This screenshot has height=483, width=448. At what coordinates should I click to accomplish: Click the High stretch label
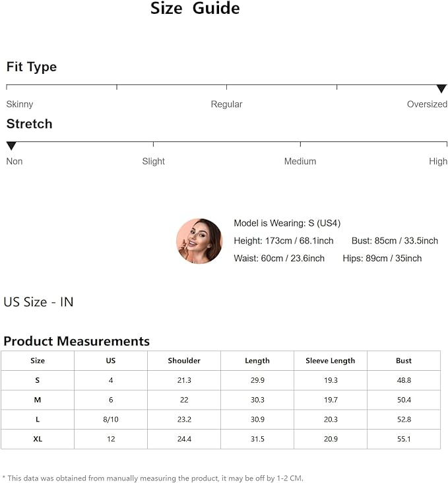coord(437,161)
